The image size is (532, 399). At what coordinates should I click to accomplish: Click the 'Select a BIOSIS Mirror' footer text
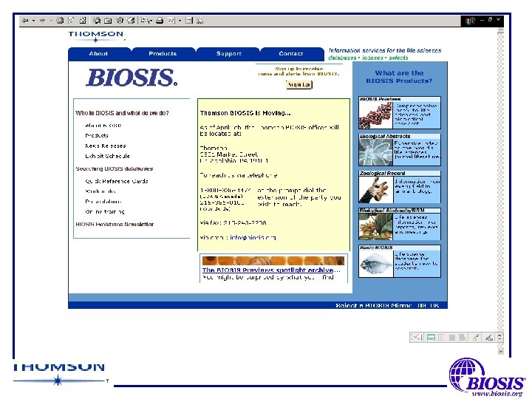click(x=374, y=305)
